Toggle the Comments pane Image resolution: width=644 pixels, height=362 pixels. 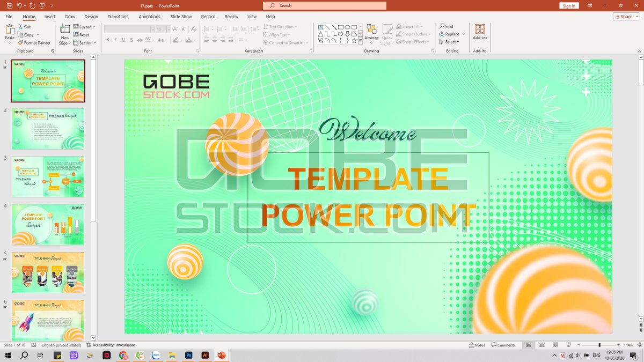click(x=503, y=345)
